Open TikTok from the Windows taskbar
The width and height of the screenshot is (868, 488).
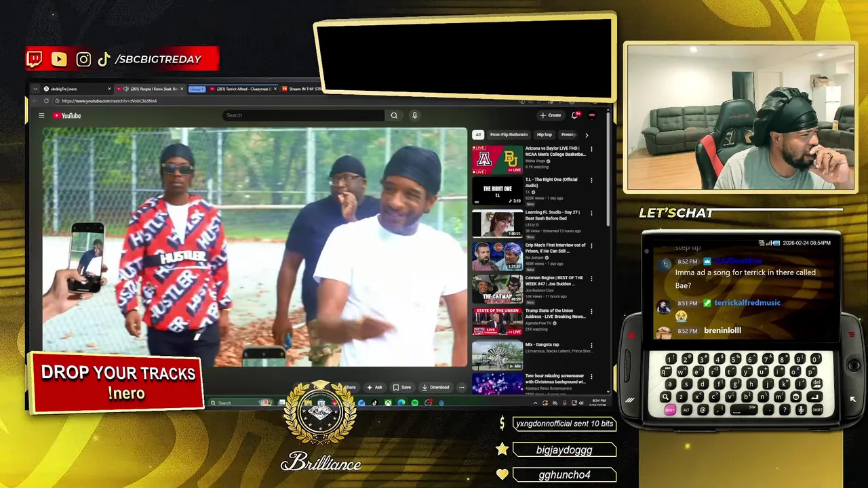coord(374,403)
